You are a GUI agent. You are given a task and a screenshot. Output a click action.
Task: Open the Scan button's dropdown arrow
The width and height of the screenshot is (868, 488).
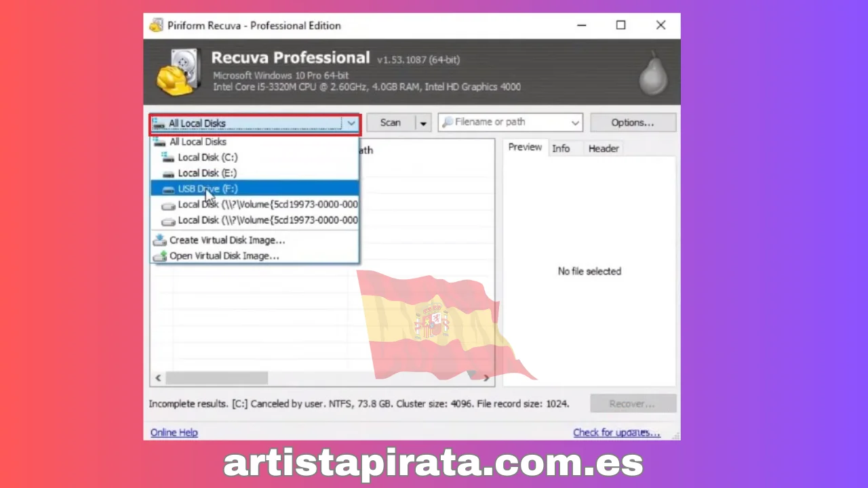tap(423, 123)
